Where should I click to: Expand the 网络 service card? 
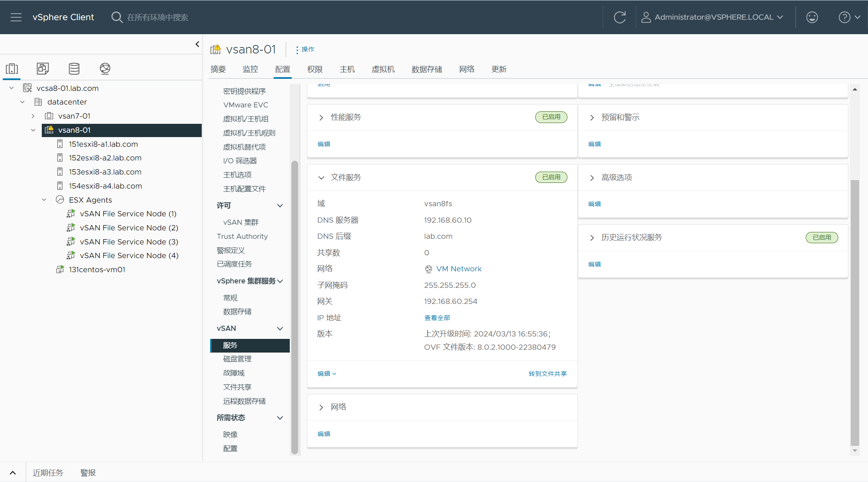point(321,407)
